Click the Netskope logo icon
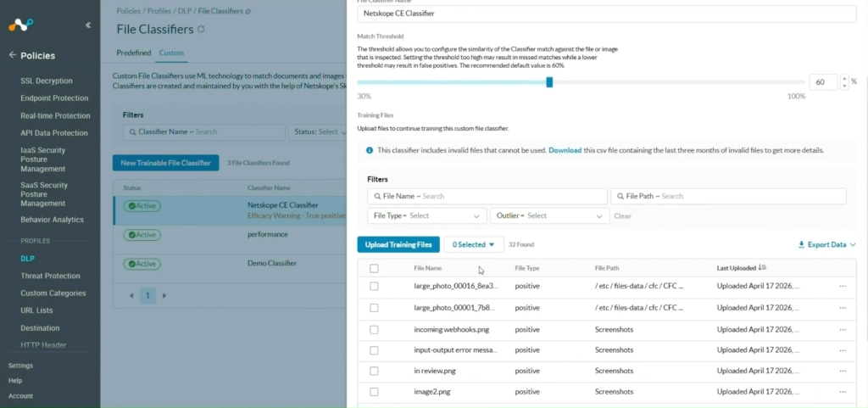Viewport: 868px width, 408px height. pos(20,25)
